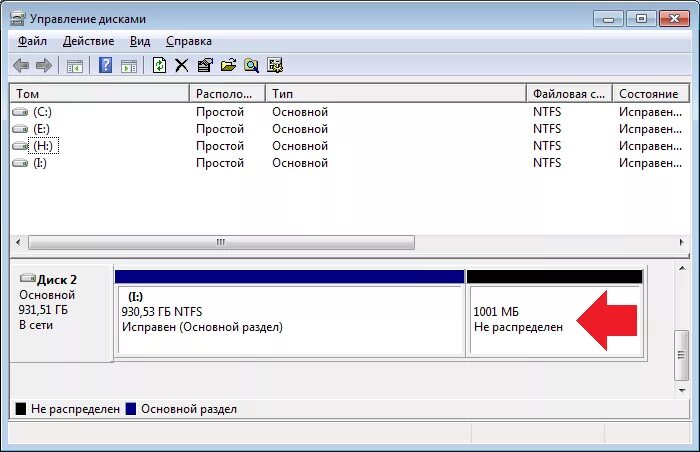The height and width of the screenshot is (452, 700).
Task: Open Help with the question mark icon
Action: coord(105,65)
